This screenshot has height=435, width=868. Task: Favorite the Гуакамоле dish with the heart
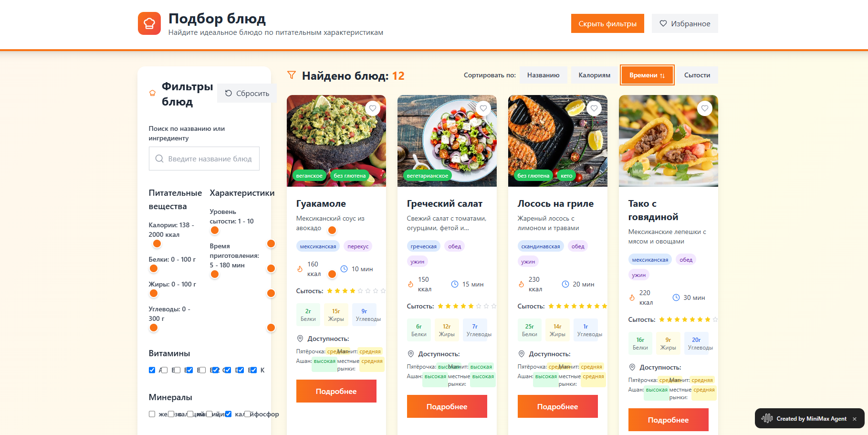pyautogui.click(x=373, y=108)
